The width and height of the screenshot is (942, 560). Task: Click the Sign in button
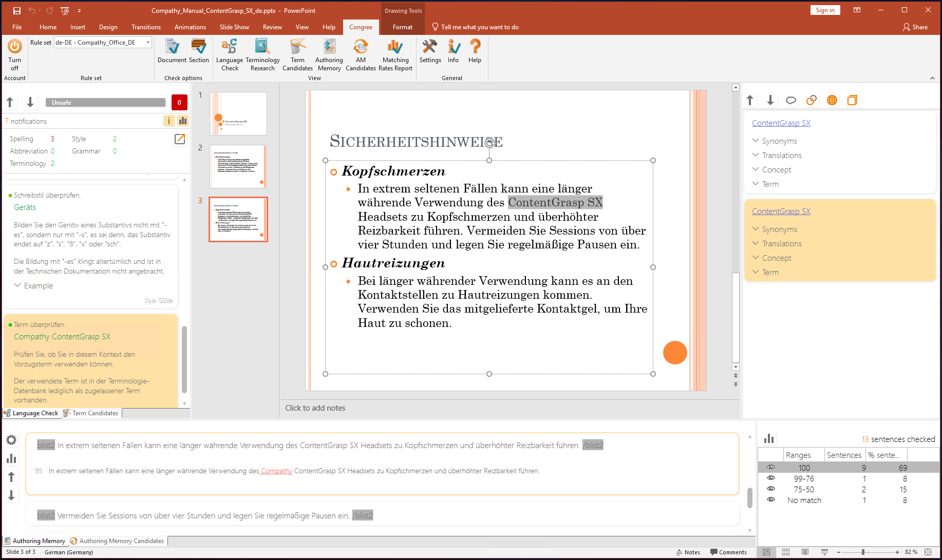[825, 10]
